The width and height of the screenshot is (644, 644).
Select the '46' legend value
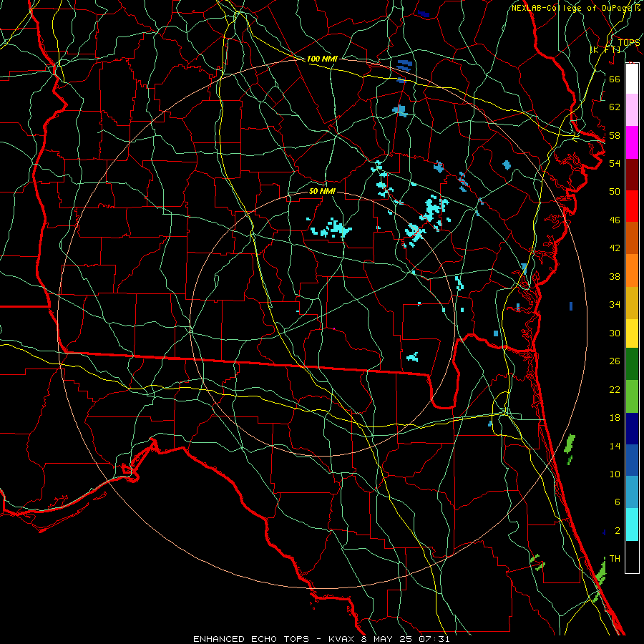(615, 220)
